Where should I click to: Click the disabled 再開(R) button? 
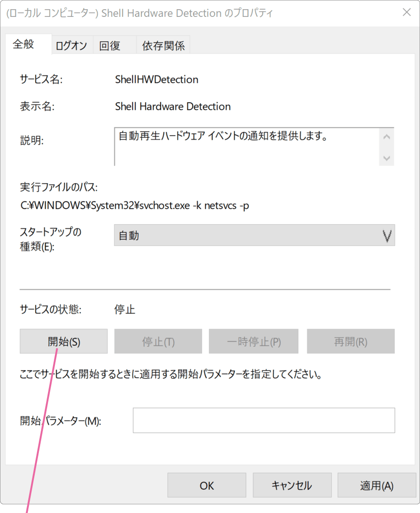click(x=351, y=341)
